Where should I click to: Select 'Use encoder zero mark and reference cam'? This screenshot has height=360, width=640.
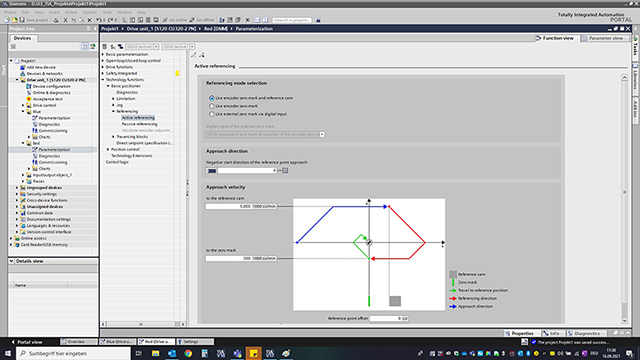[x=211, y=98]
